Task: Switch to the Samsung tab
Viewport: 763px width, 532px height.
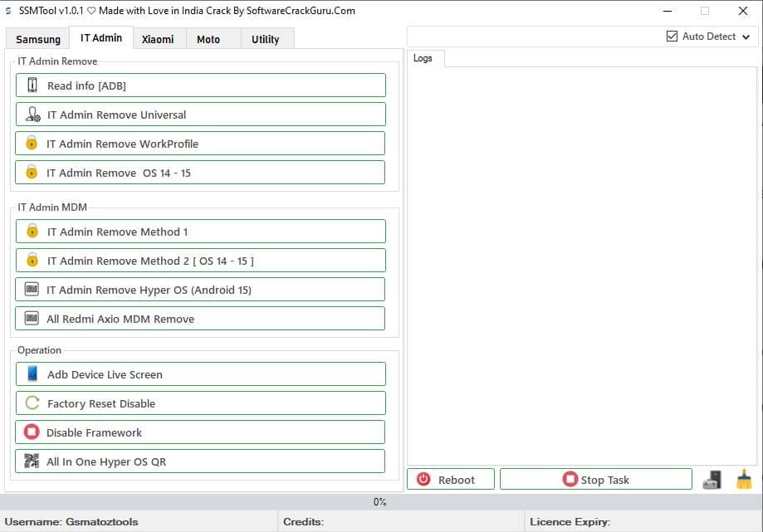Action: click(37, 38)
